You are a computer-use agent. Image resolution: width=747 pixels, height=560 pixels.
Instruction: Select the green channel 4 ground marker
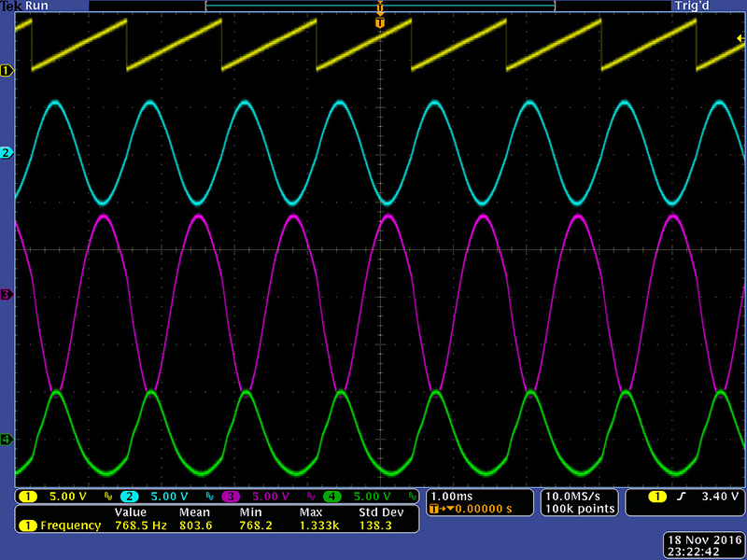pyautogui.click(x=7, y=440)
